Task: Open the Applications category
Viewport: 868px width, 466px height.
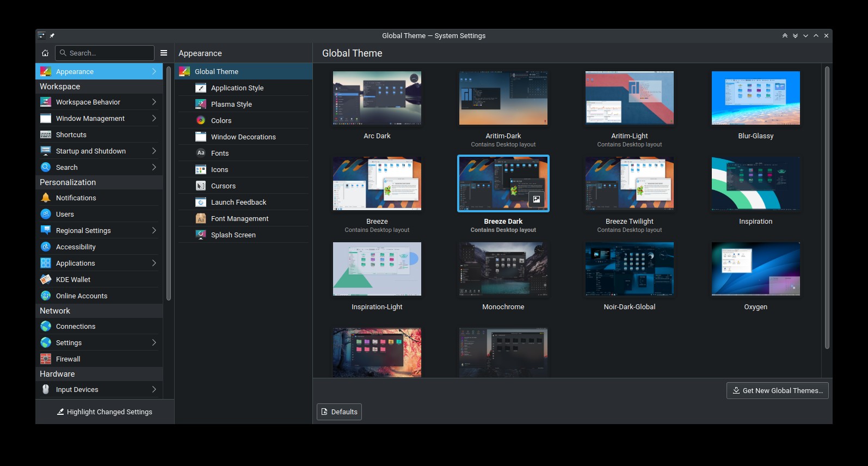Action: click(x=99, y=263)
